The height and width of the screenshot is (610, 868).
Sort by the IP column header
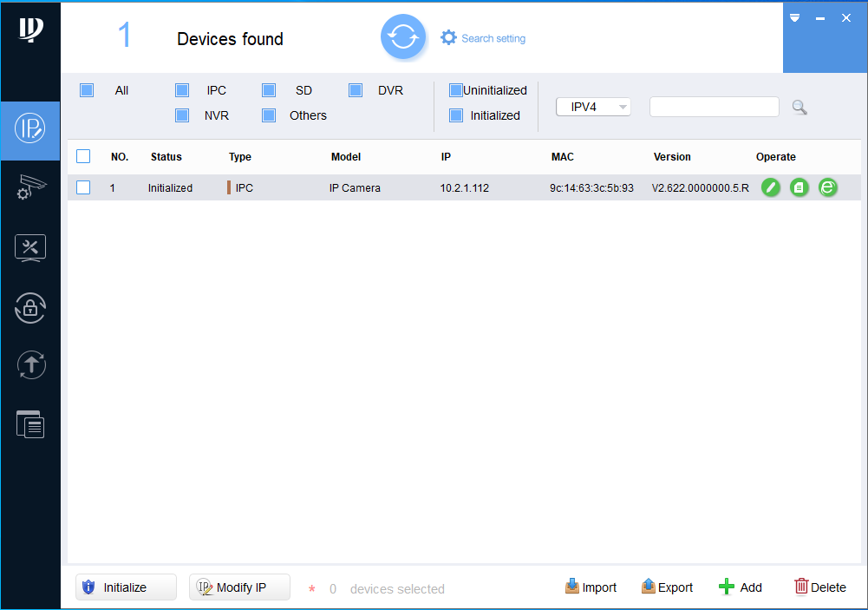click(446, 157)
